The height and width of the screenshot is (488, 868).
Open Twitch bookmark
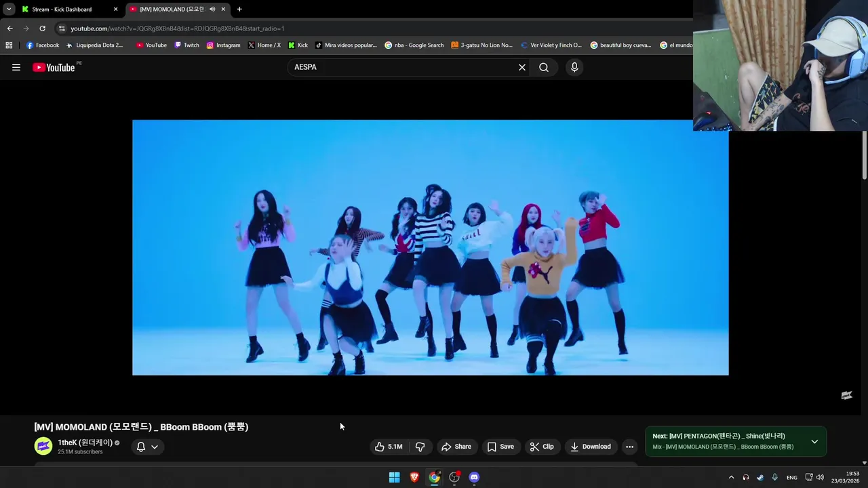click(186, 45)
